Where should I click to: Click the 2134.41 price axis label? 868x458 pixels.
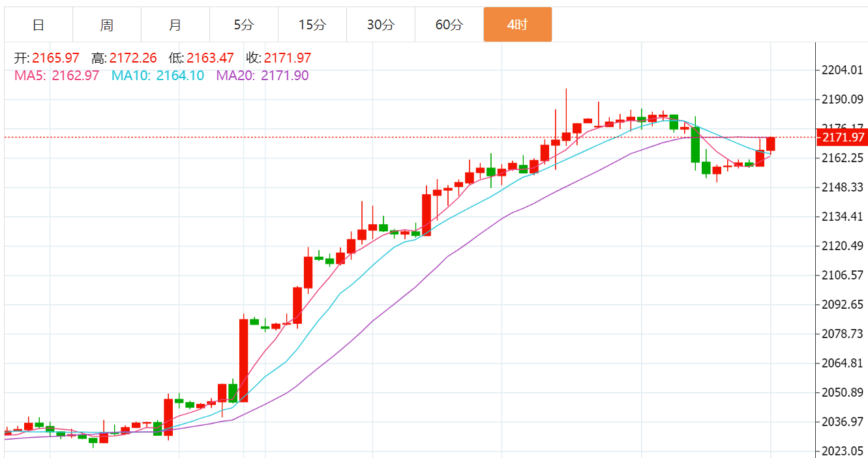point(844,217)
